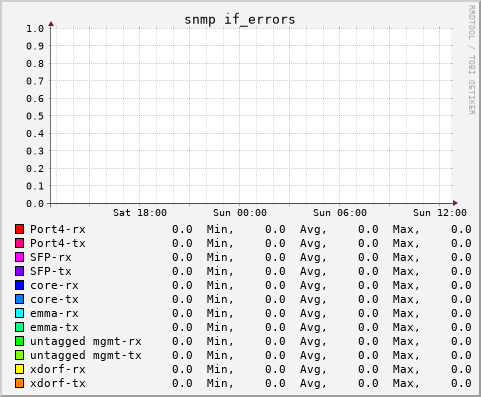The width and height of the screenshot is (481, 397).
Task: Click the green untagged mgmt-rx swatch
Action: coord(19,341)
